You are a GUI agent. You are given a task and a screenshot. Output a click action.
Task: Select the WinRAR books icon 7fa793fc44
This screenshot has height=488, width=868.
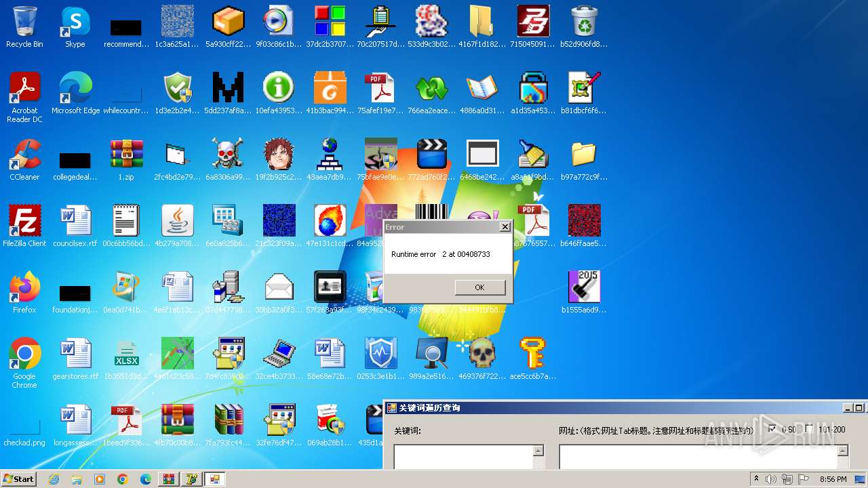(228, 426)
